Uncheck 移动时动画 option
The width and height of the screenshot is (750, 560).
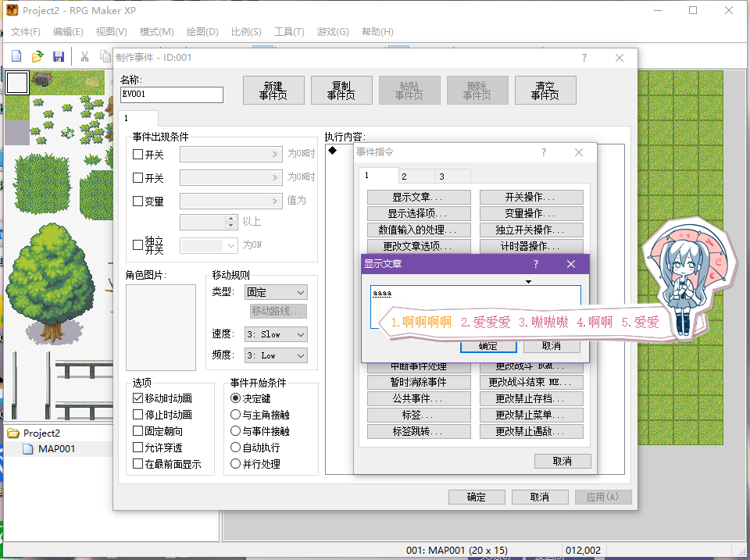(x=137, y=398)
